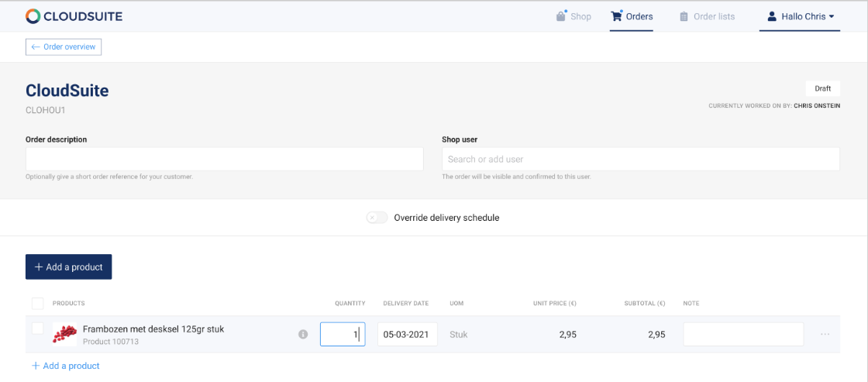
Task: Select the Frambozen product row checkbox
Action: (x=37, y=329)
